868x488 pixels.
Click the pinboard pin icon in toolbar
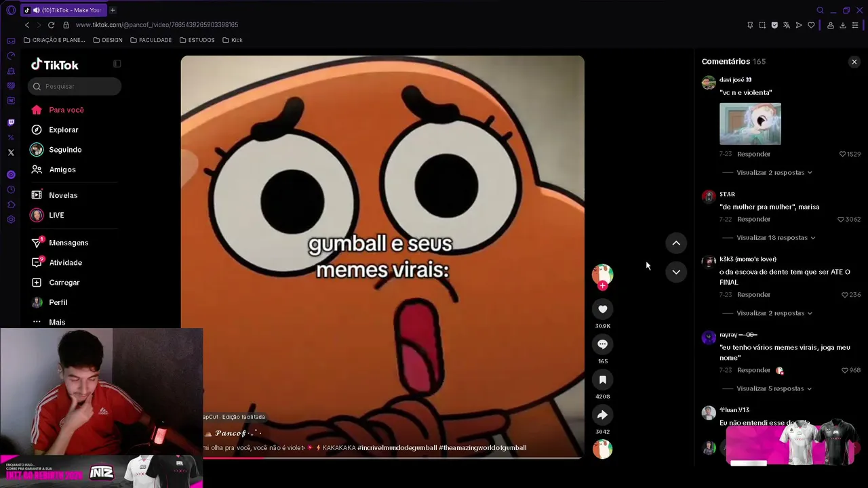[750, 25]
